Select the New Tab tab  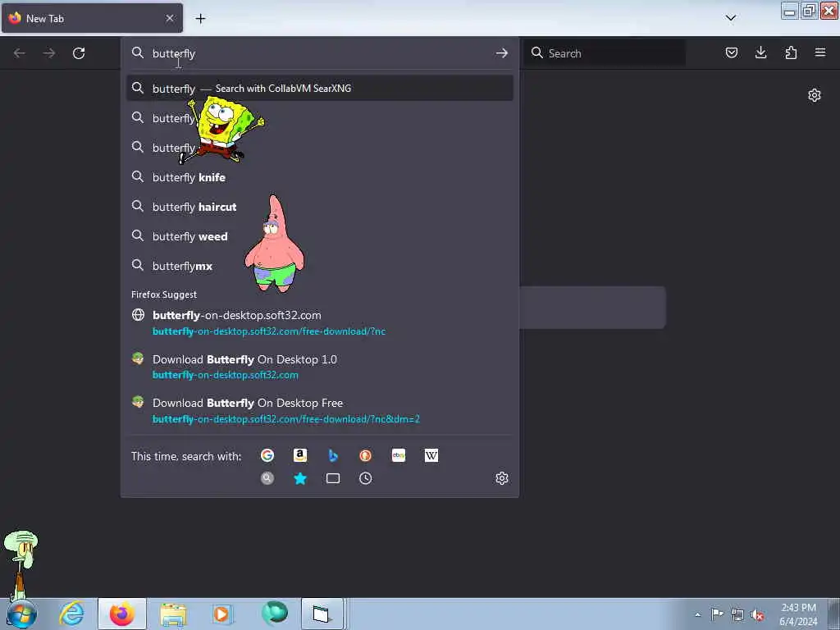[92, 18]
